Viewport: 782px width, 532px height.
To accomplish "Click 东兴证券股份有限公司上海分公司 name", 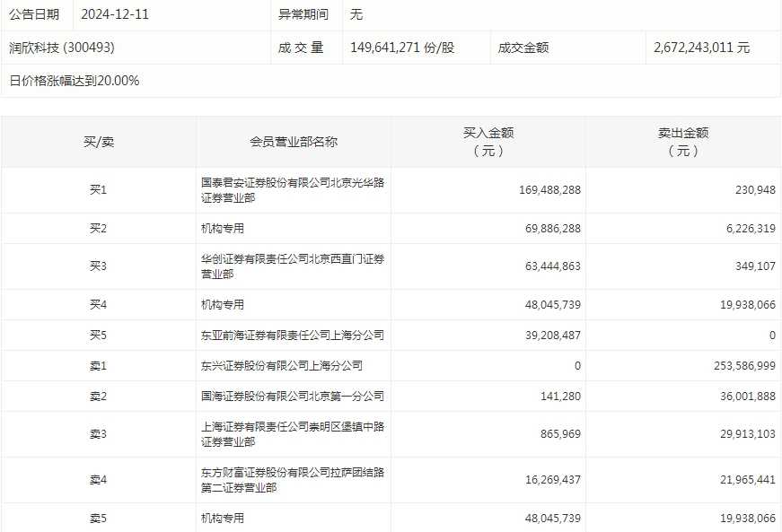I will tap(282, 366).
